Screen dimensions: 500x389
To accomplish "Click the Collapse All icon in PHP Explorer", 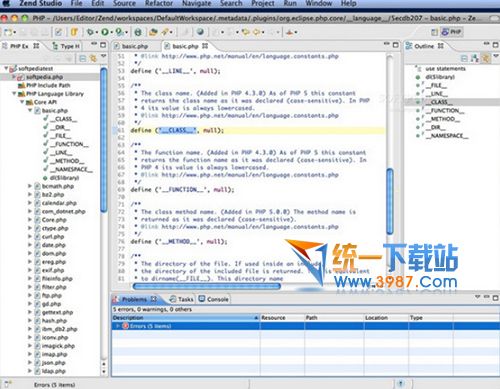I will (x=82, y=59).
